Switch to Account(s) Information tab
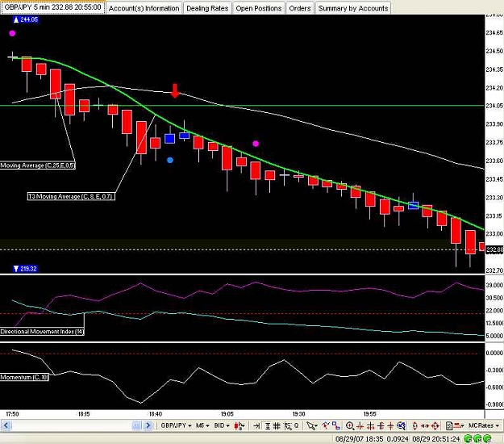Viewport: 504px width, 444px height. [x=144, y=8]
